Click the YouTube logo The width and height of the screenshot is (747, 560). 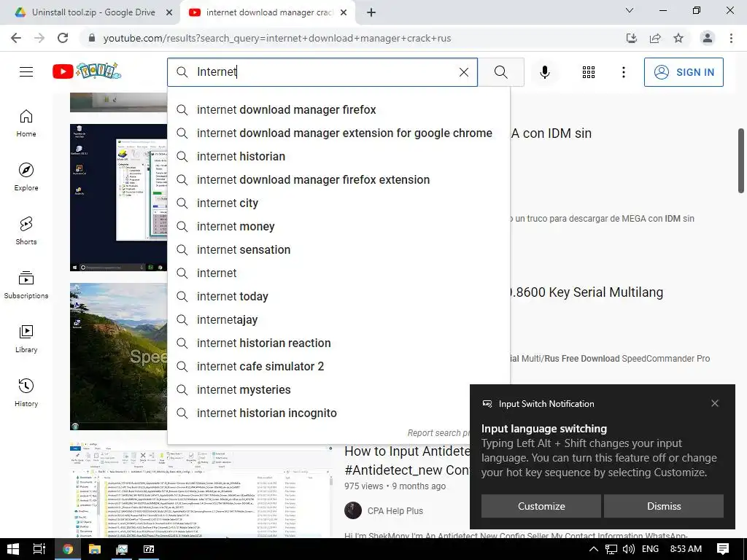[x=87, y=71]
